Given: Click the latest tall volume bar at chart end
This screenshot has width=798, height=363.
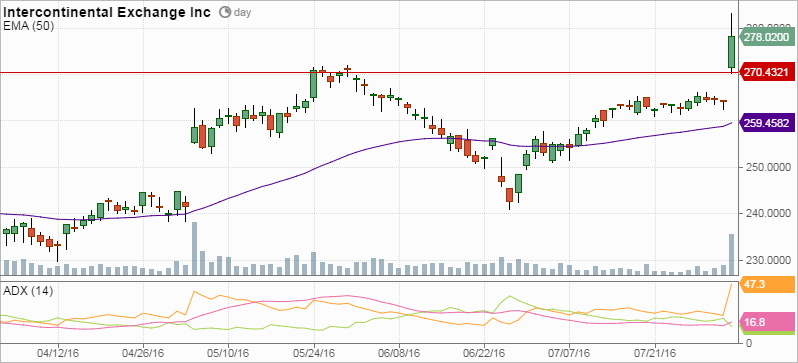Looking at the screenshot, I should (731, 255).
